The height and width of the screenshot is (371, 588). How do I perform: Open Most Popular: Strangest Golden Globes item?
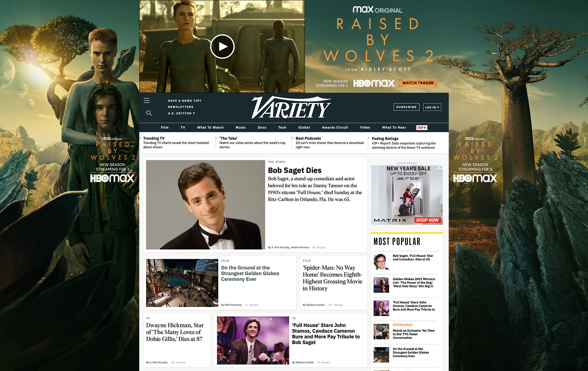[411, 352]
